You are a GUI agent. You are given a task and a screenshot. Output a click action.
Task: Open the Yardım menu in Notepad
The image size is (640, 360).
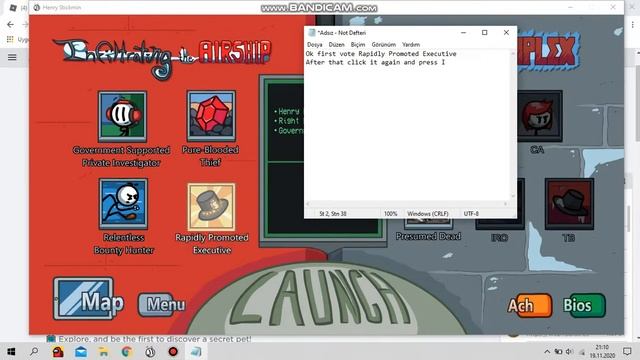click(411, 44)
